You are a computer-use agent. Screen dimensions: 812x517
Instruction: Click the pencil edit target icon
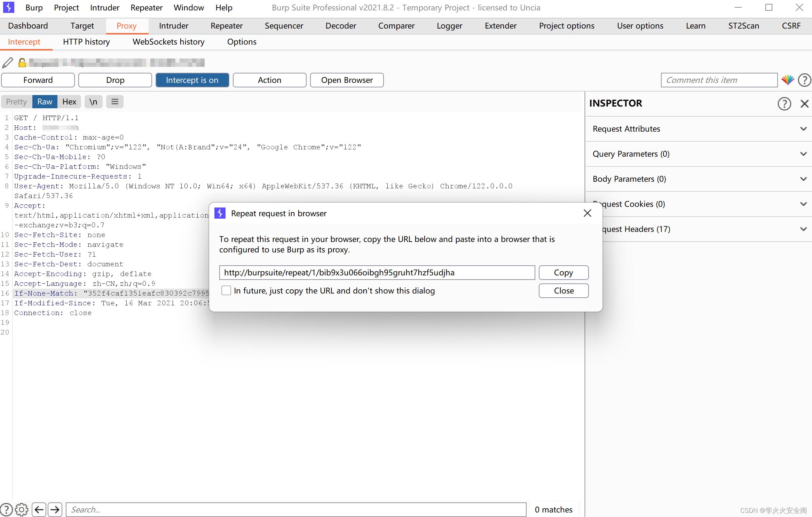point(8,63)
